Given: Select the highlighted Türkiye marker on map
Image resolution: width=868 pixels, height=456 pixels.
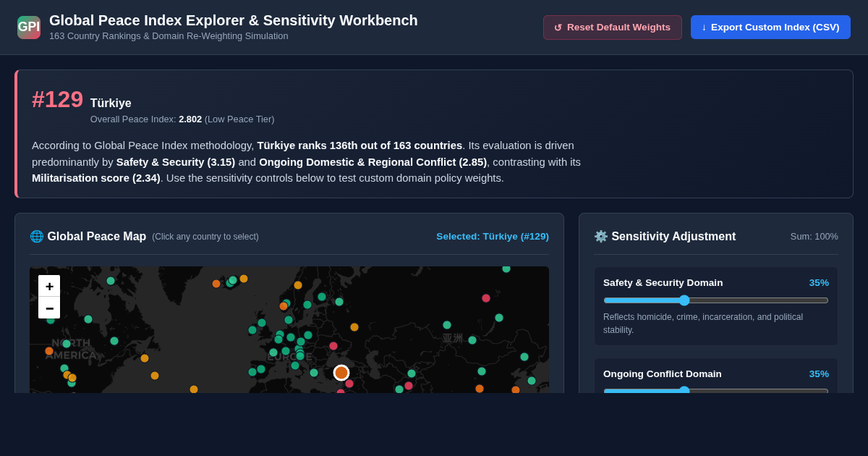Looking at the screenshot, I should pyautogui.click(x=341, y=373).
